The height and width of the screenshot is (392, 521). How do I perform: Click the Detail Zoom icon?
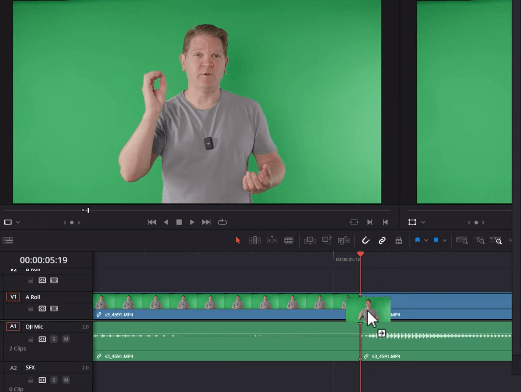[x=480, y=240]
